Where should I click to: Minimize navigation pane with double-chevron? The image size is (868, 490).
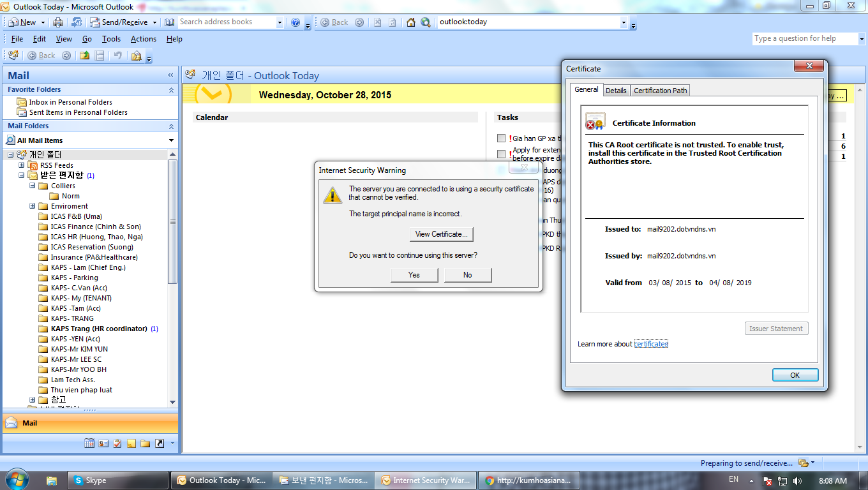[x=170, y=75]
